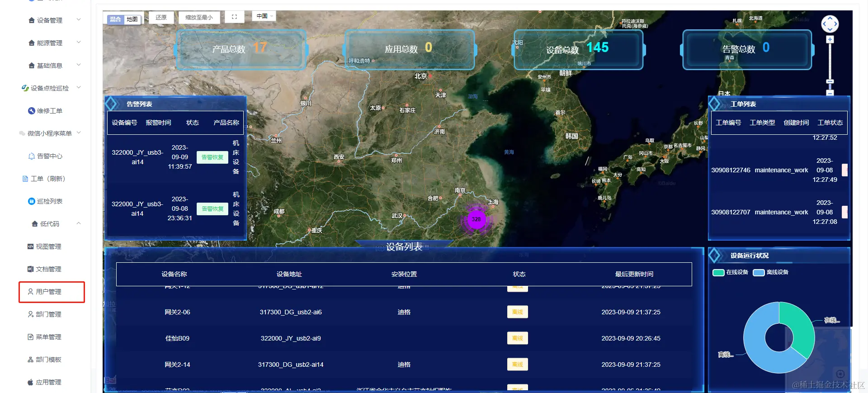Click work order 30908122707

pyautogui.click(x=731, y=212)
